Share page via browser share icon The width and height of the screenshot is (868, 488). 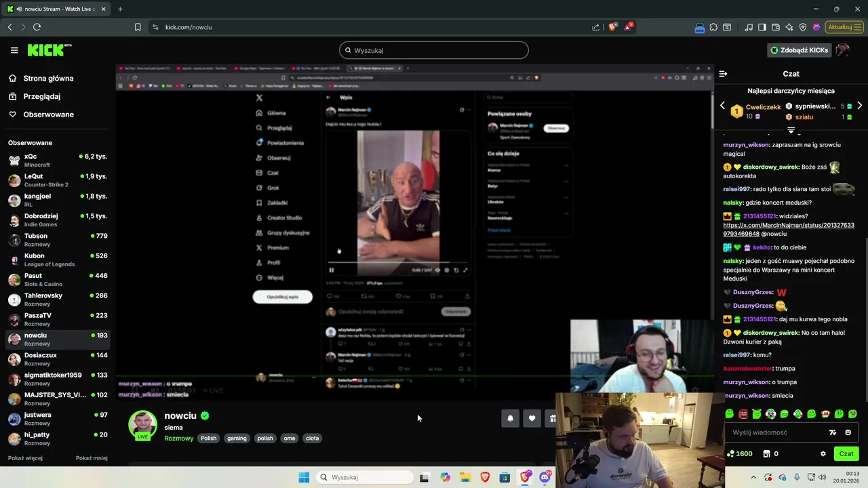[x=595, y=27]
